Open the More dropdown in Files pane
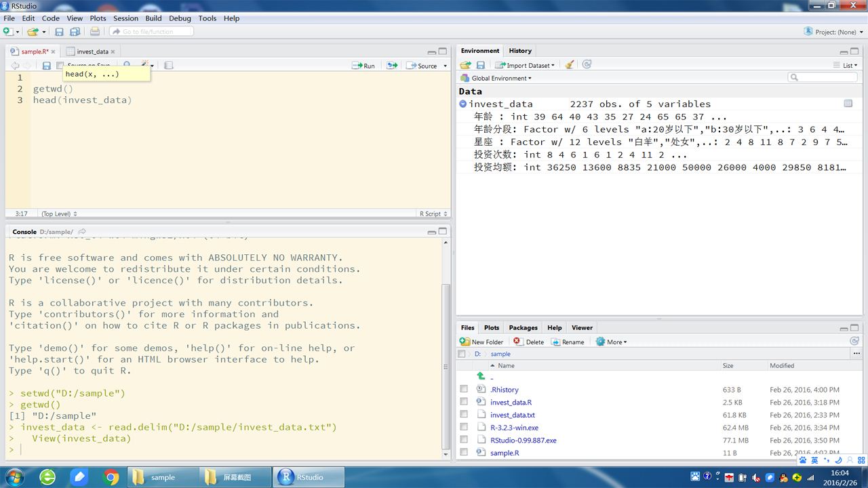Image resolution: width=868 pixels, height=488 pixels. 611,342
